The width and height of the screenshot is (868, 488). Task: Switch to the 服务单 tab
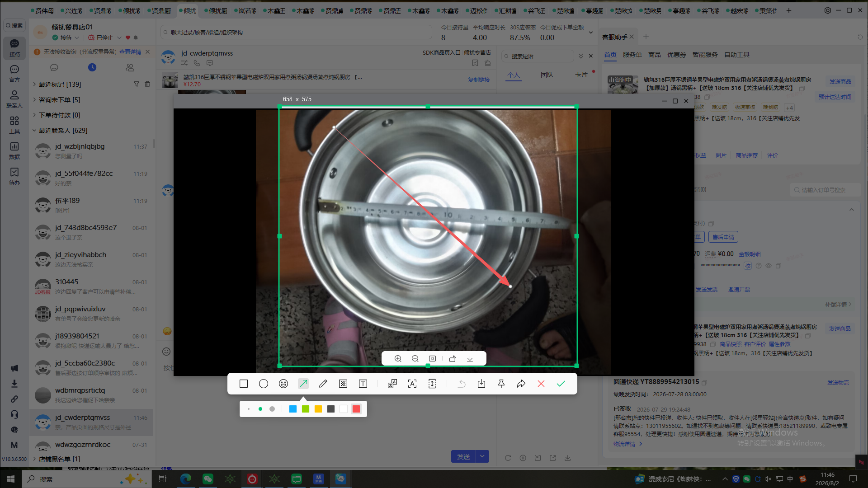pyautogui.click(x=632, y=55)
